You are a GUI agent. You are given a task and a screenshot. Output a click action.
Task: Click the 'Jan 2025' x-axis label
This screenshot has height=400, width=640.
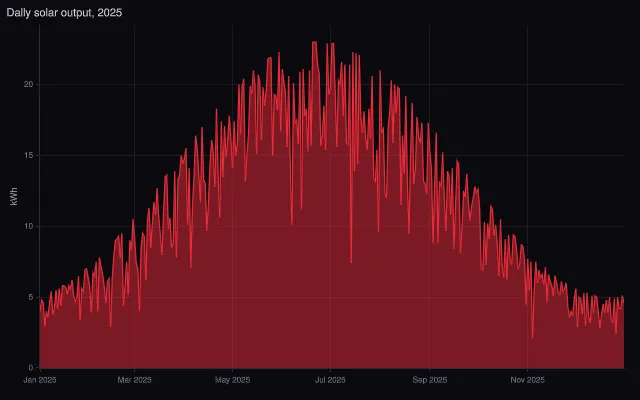click(40, 380)
